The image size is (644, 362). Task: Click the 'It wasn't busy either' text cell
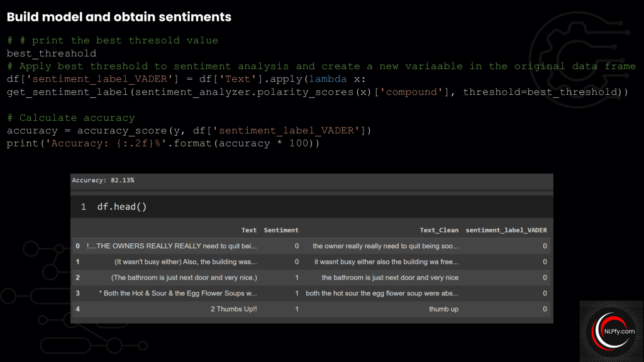tap(186, 262)
